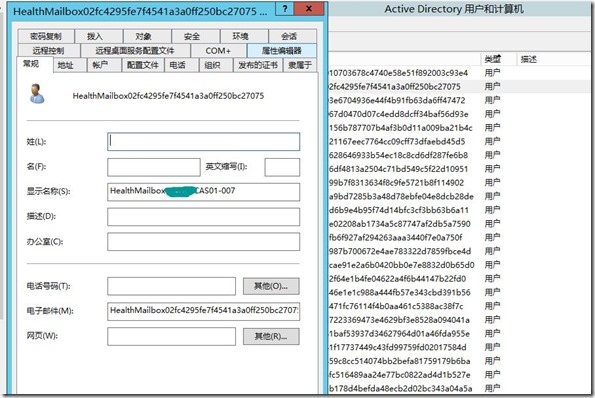Select row ending 987b700672e4ae783322d7859fbce4d

click(459, 251)
